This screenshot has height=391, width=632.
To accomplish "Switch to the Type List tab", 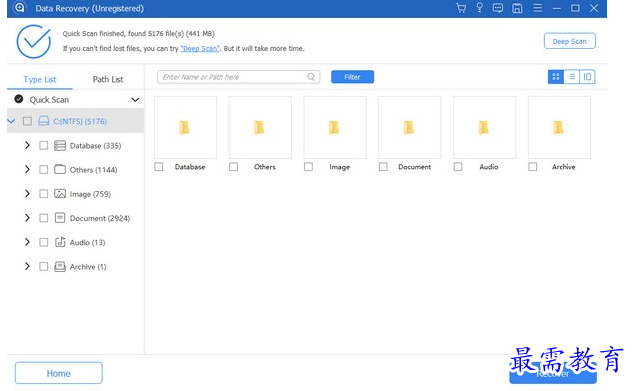I will pos(40,79).
